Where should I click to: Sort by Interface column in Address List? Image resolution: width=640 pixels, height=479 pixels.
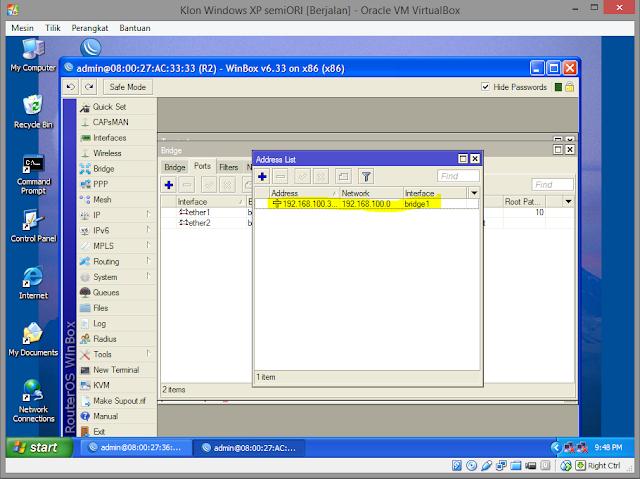[435, 193]
